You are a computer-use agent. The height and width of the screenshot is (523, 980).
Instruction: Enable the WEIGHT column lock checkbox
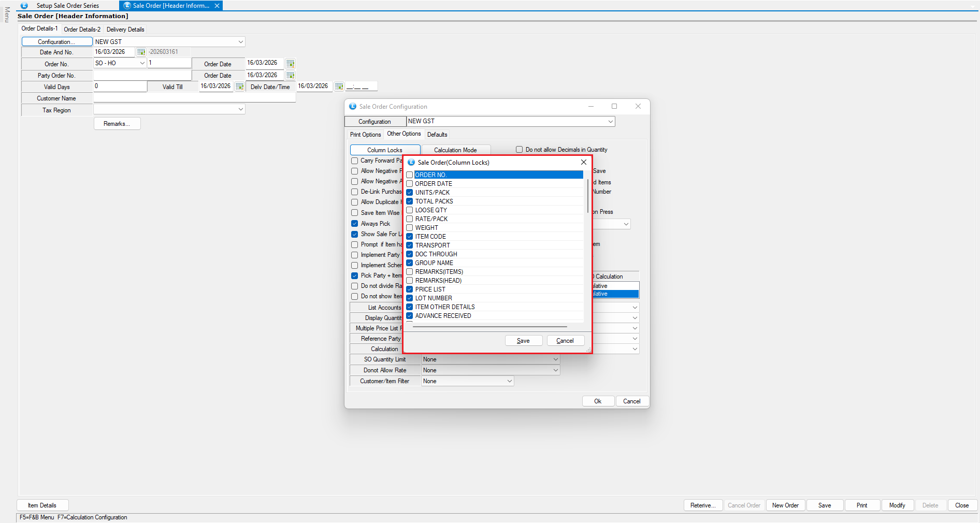pos(410,228)
